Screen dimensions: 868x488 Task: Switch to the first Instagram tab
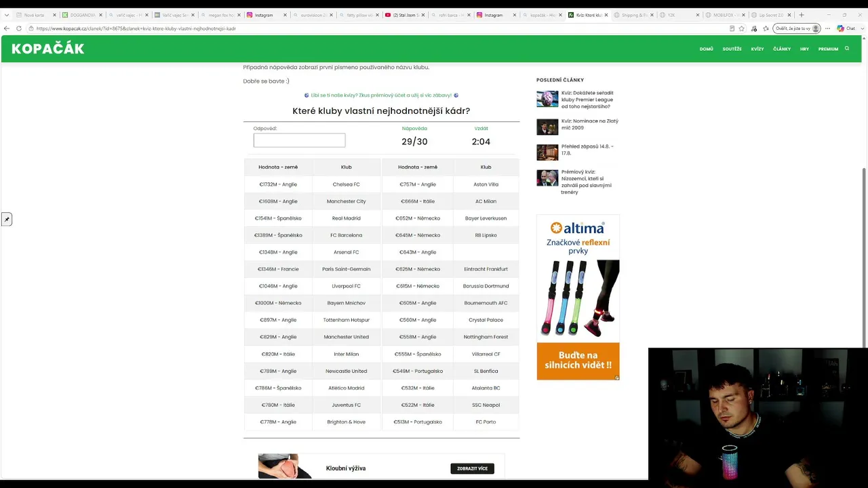[x=267, y=15]
